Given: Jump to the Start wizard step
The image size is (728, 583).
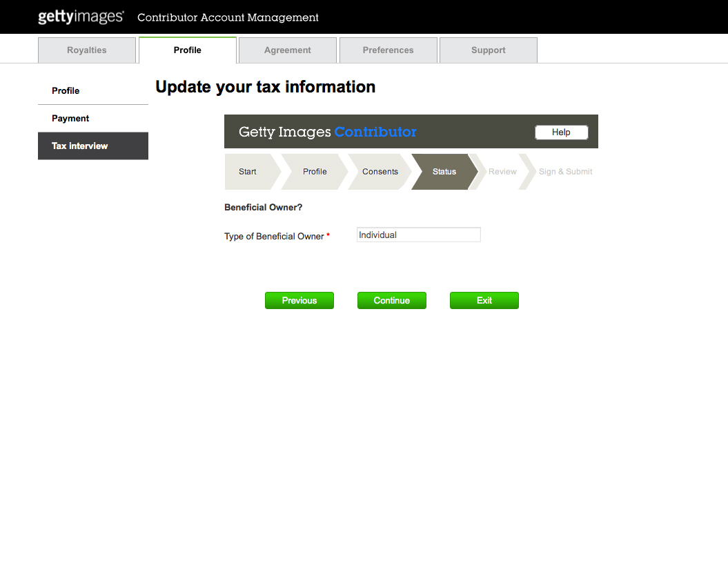Looking at the screenshot, I should tap(252, 172).
